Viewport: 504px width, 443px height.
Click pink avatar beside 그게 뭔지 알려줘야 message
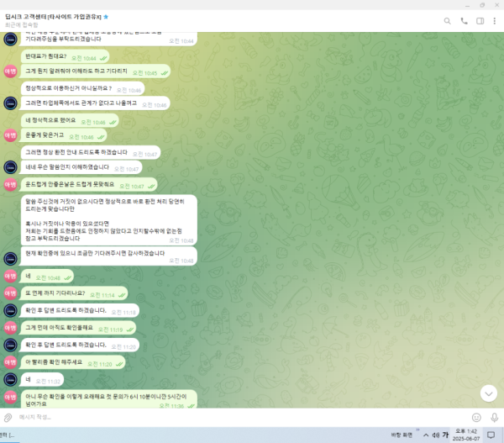10,71
